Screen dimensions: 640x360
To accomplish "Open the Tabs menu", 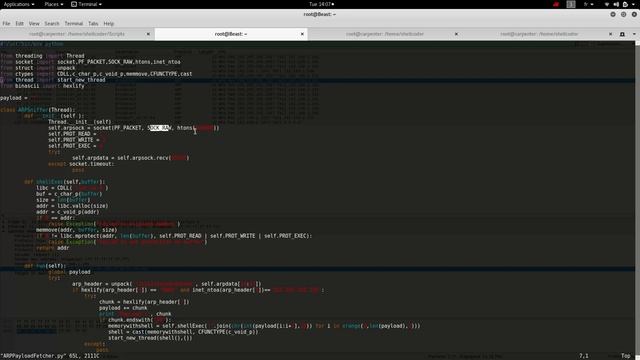I will pos(93,24).
